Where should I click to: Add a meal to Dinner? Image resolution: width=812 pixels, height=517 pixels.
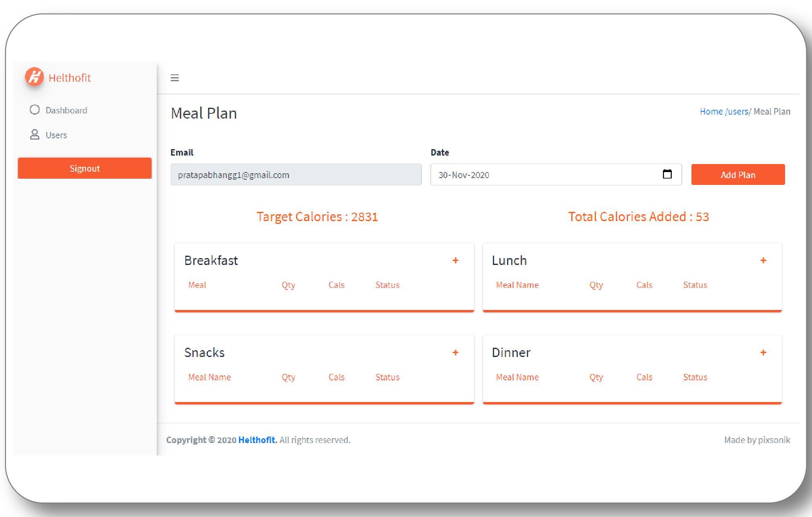pos(763,353)
